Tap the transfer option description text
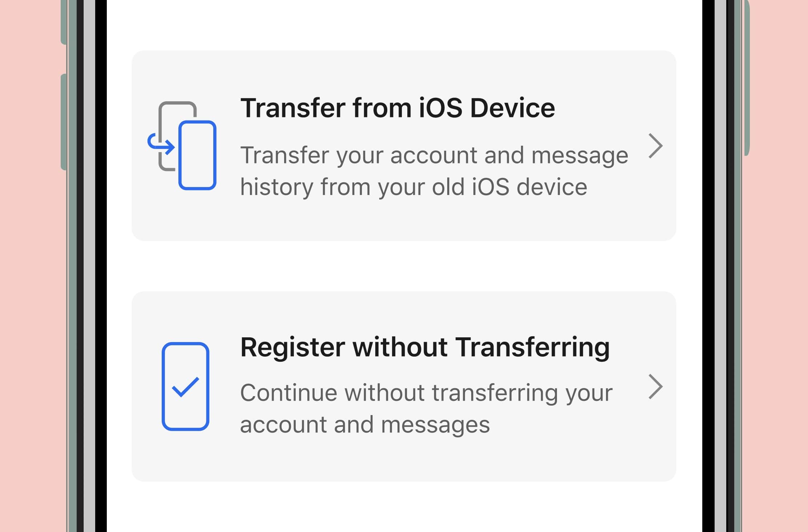Viewport: 808px width, 532px height. pyautogui.click(x=434, y=170)
